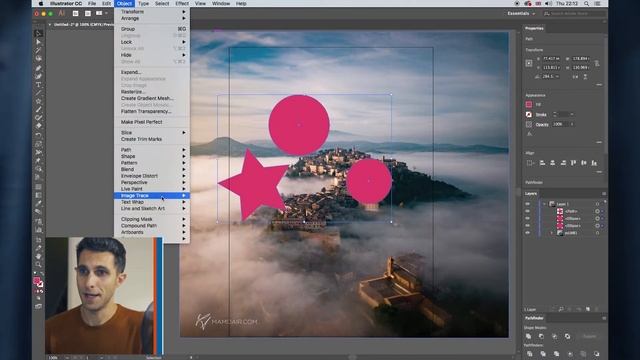Collapse the Layer 1 disclosure triangle

pyautogui.click(x=544, y=204)
